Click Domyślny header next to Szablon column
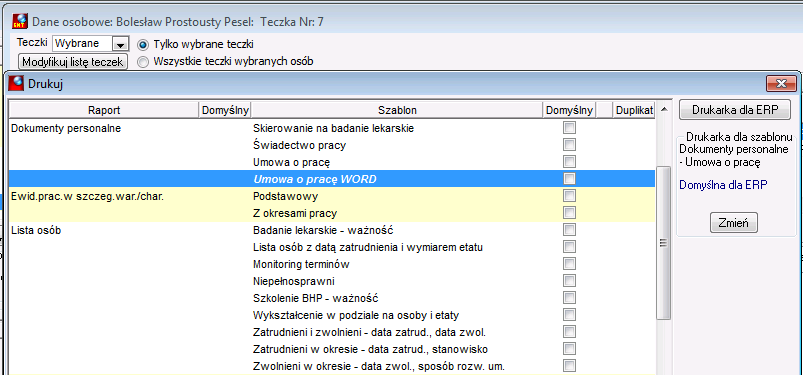803x375 pixels. pos(569,110)
